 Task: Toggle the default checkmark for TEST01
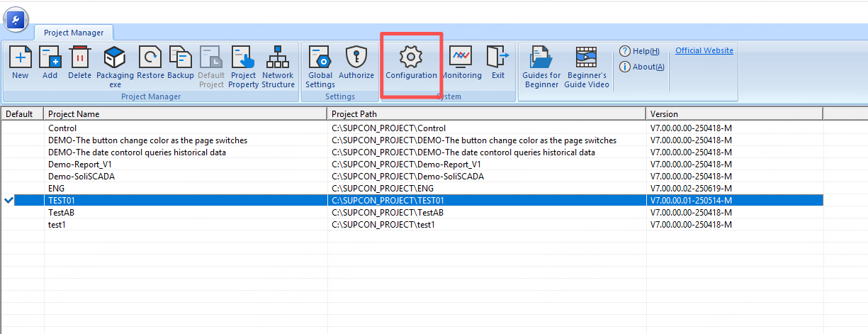click(9, 201)
